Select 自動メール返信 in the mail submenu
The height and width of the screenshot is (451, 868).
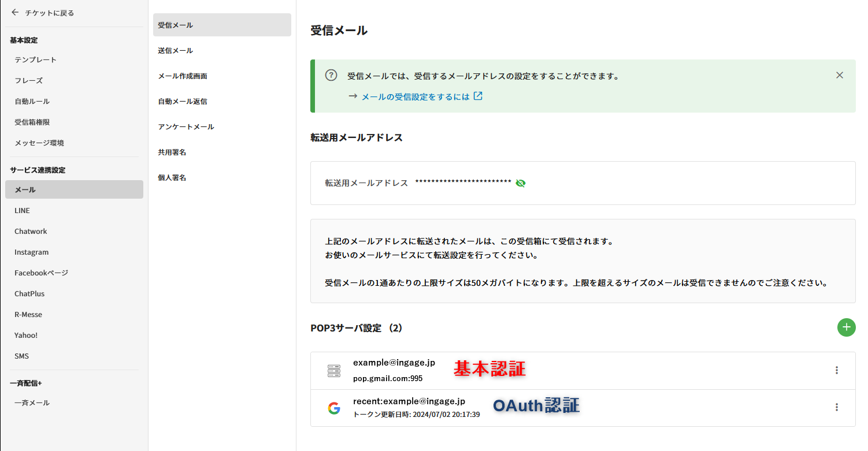click(183, 102)
